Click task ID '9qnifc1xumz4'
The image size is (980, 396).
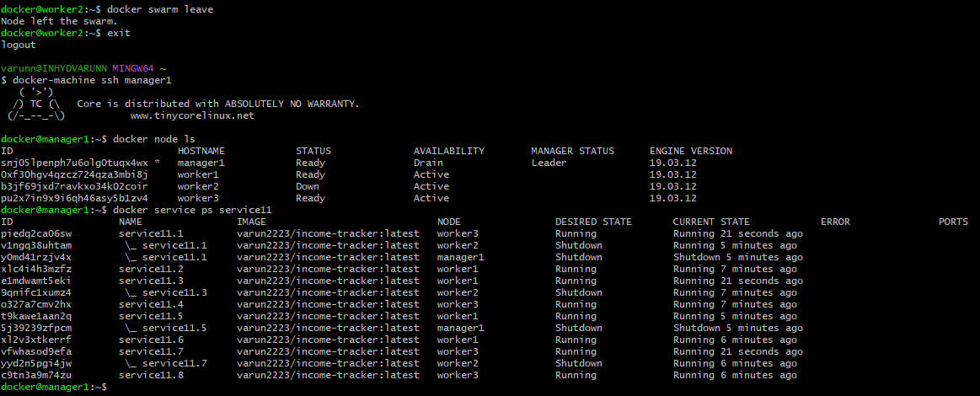click(36, 293)
